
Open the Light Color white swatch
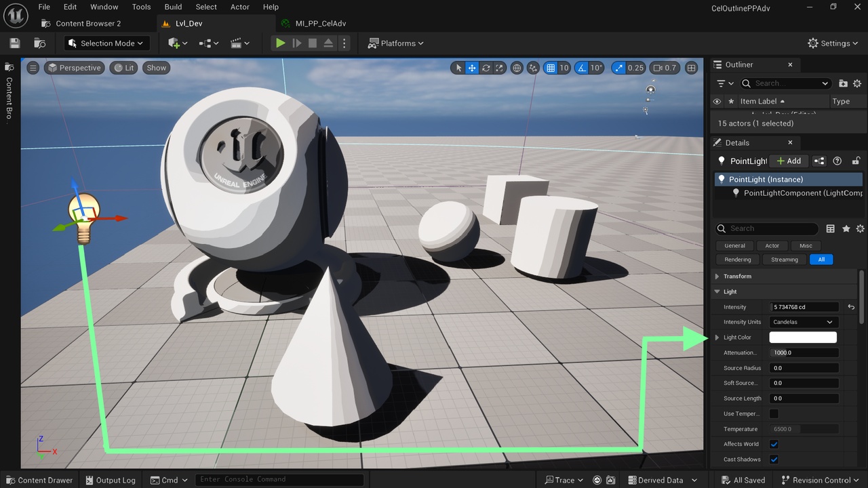coord(803,338)
